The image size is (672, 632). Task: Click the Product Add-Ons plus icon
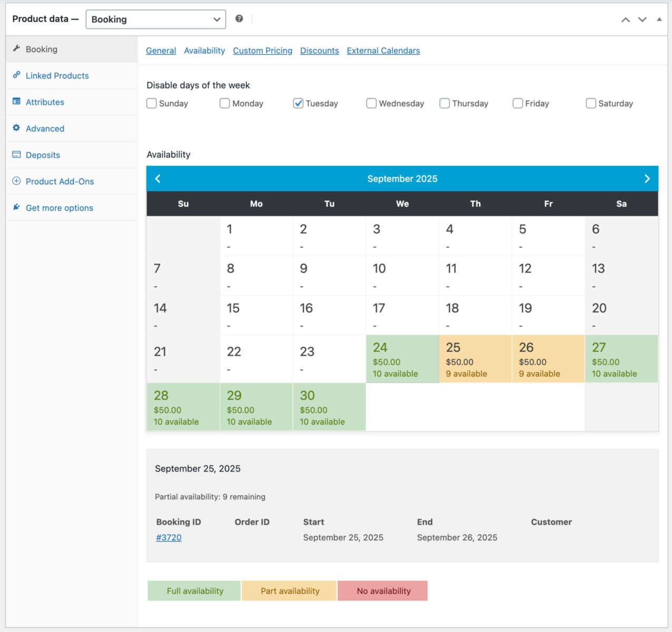pyautogui.click(x=16, y=181)
